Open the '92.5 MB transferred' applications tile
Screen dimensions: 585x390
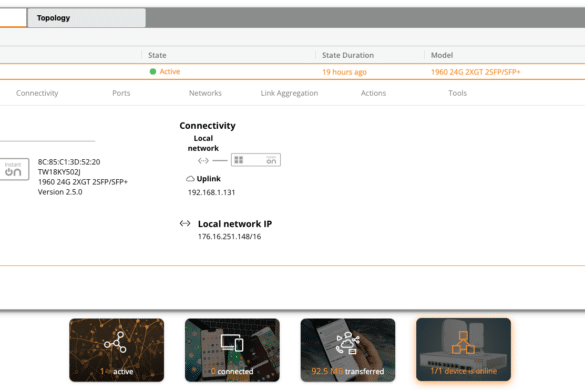click(348, 350)
